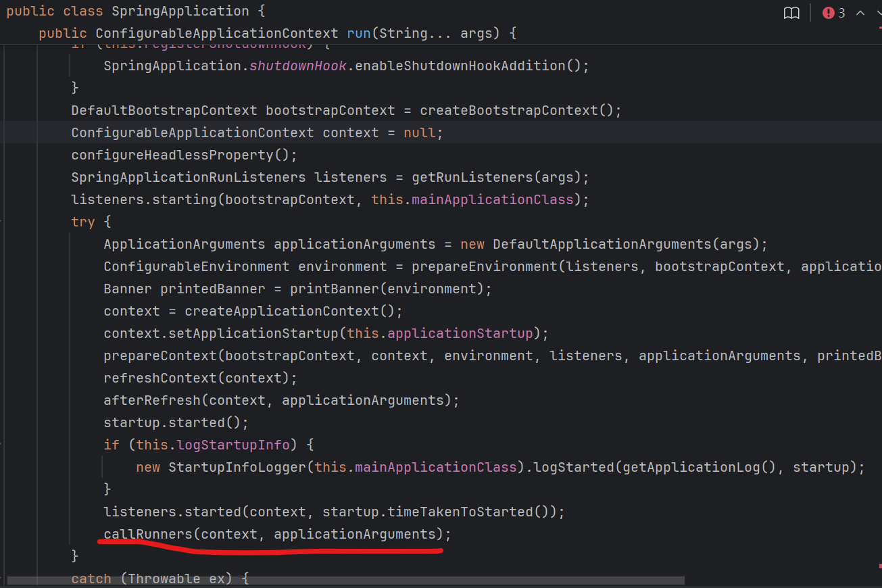Toggle Reader Mode book icon
This screenshot has width=882, height=588.
click(x=791, y=13)
